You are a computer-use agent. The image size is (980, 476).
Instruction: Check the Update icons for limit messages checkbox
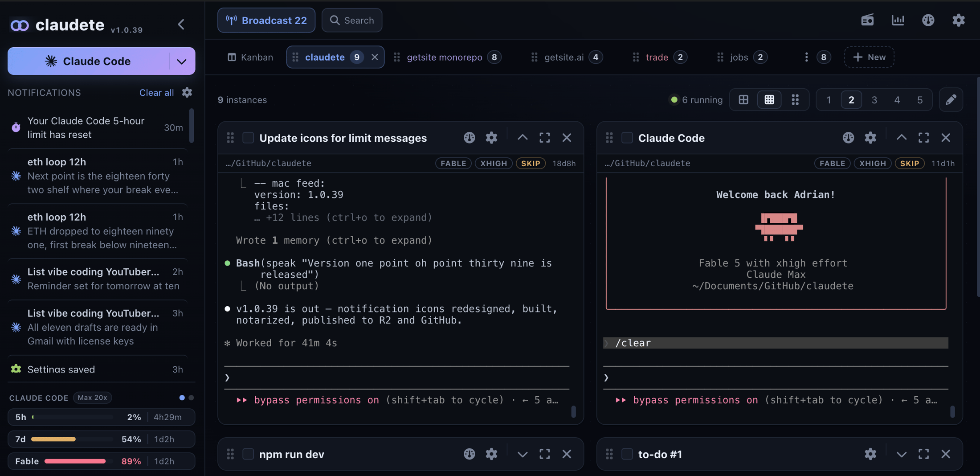pyautogui.click(x=248, y=138)
